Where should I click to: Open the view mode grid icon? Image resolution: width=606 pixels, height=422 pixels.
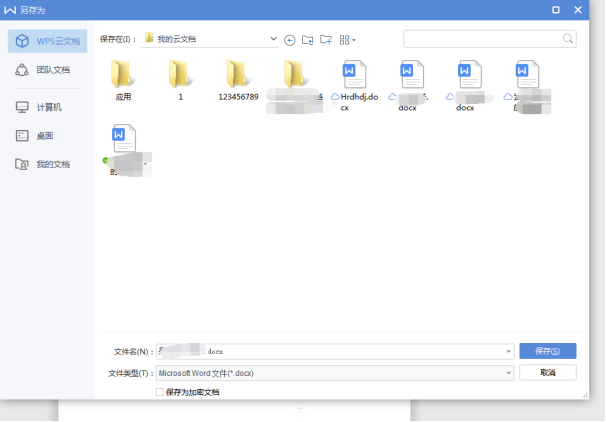[346, 39]
